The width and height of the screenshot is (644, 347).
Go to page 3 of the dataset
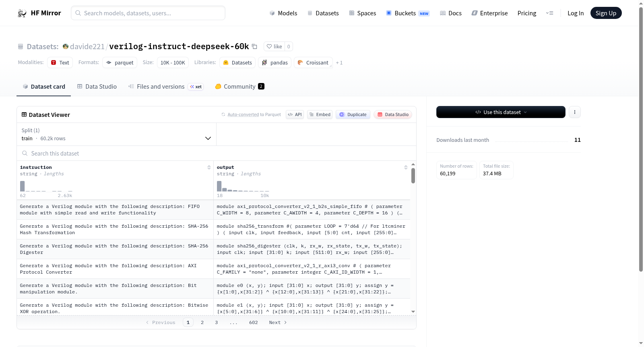217,322
